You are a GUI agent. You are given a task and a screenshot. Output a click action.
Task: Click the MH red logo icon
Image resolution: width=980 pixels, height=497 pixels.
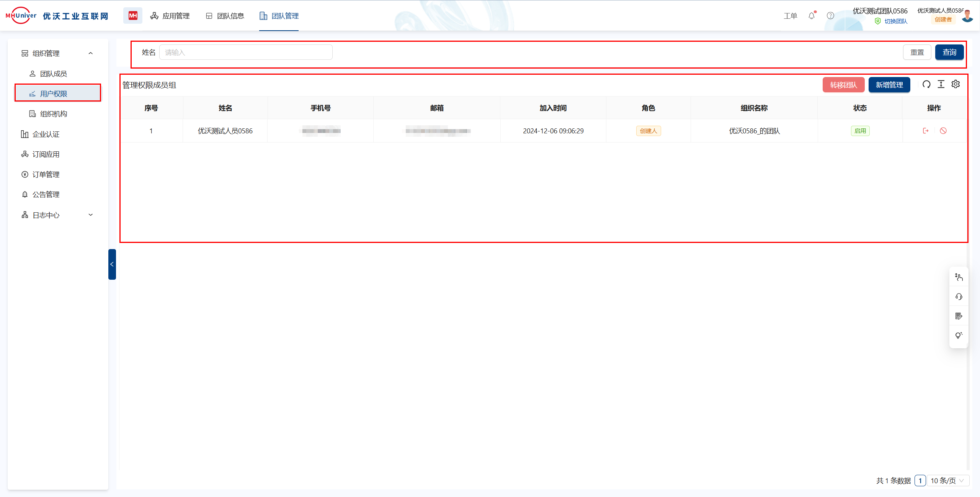(x=133, y=16)
